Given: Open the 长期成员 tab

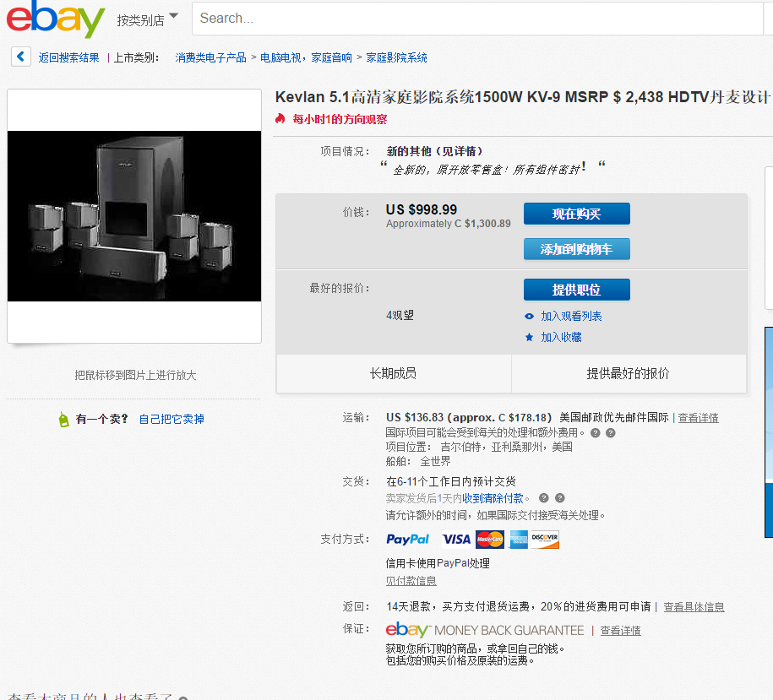Looking at the screenshot, I should (394, 373).
